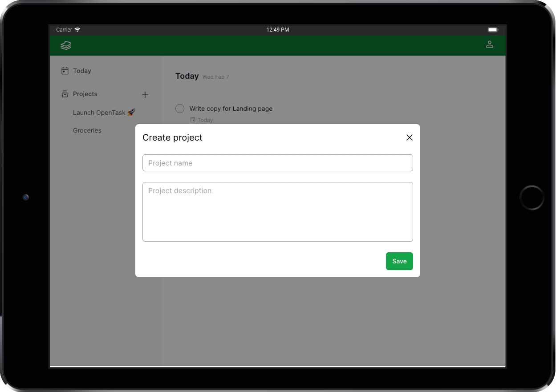Click the plus icon to add a project
The height and width of the screenshot is (392, 556).
[x=145, y=94]
